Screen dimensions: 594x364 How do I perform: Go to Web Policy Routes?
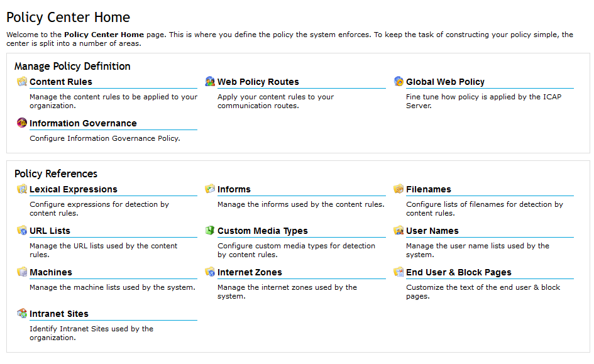(x=258, y=82)
